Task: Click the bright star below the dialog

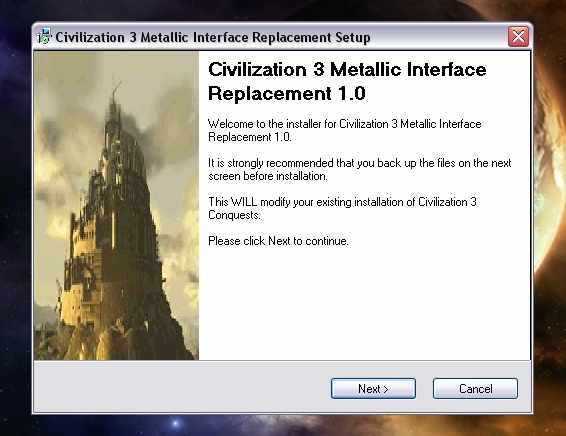Action: (176, 423)
